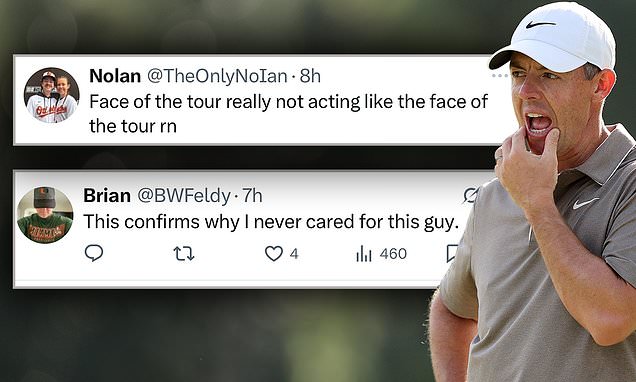Open the @BWFeldy handle link
This screenshot has width=636, height=382.
coord(184,196)
